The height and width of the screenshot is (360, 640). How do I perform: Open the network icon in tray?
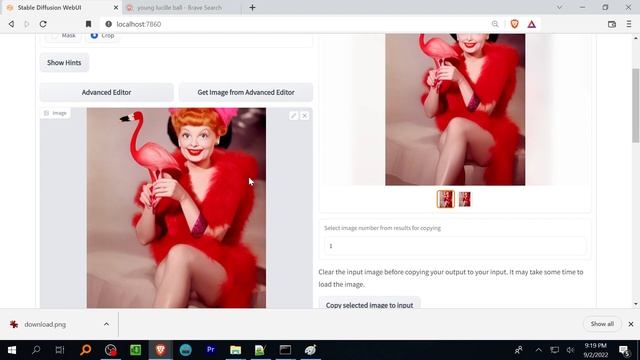point(554,350)
